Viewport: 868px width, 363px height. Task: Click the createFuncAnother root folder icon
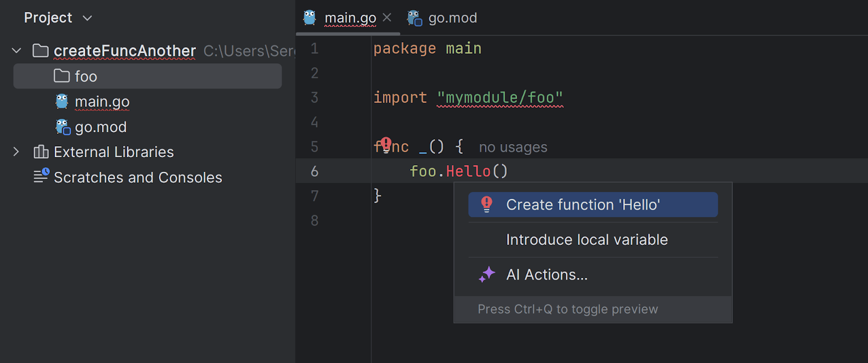coord(41,50)
